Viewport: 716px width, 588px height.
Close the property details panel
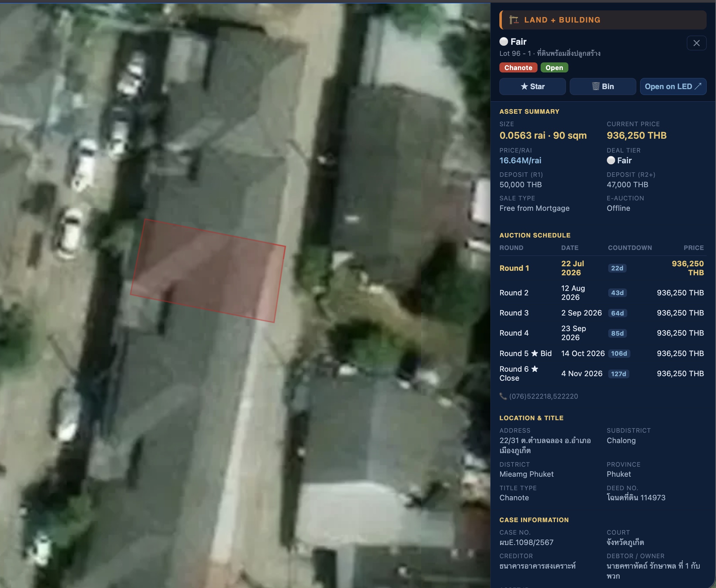(696, 43)
